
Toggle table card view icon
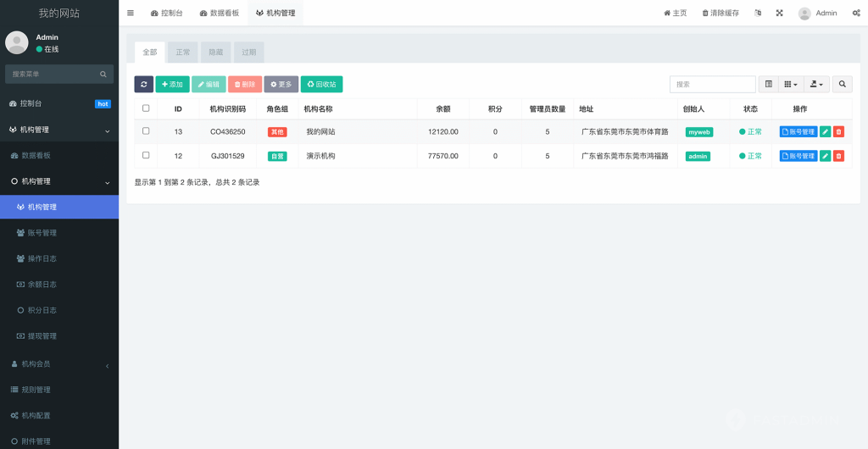tap(768, 85)
